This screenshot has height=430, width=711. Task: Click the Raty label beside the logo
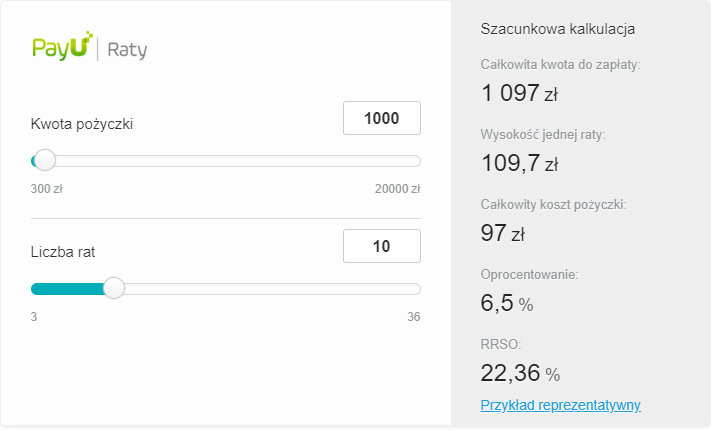click(127, 51)
